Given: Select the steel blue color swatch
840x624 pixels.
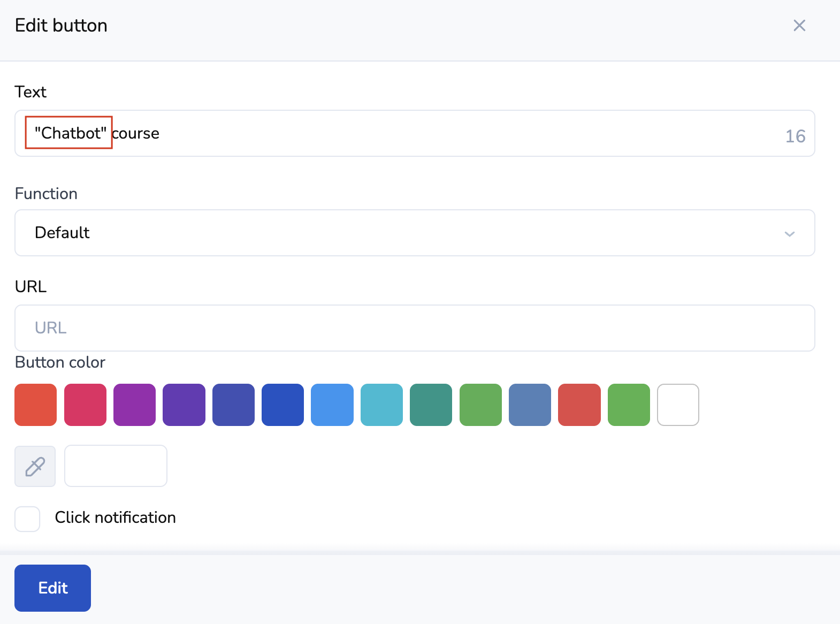Looking at the screenshot, I should tap(530, 405).
